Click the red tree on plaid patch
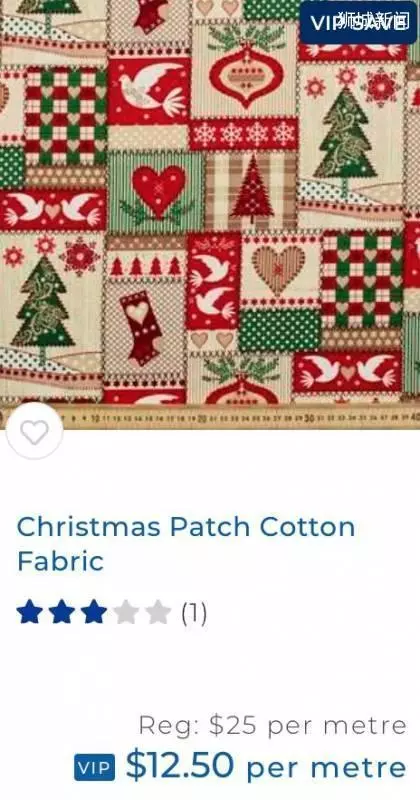 click(252, 190)
